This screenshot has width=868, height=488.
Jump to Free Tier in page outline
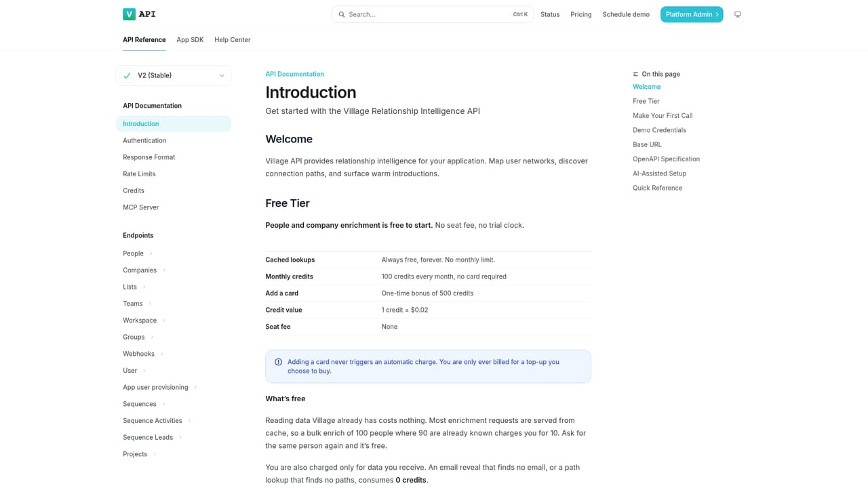click(x=646, y=101)
